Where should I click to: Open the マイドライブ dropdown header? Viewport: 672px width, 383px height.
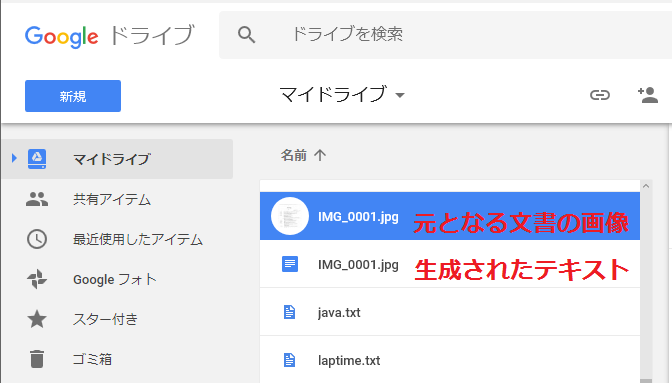pos(342,94)
